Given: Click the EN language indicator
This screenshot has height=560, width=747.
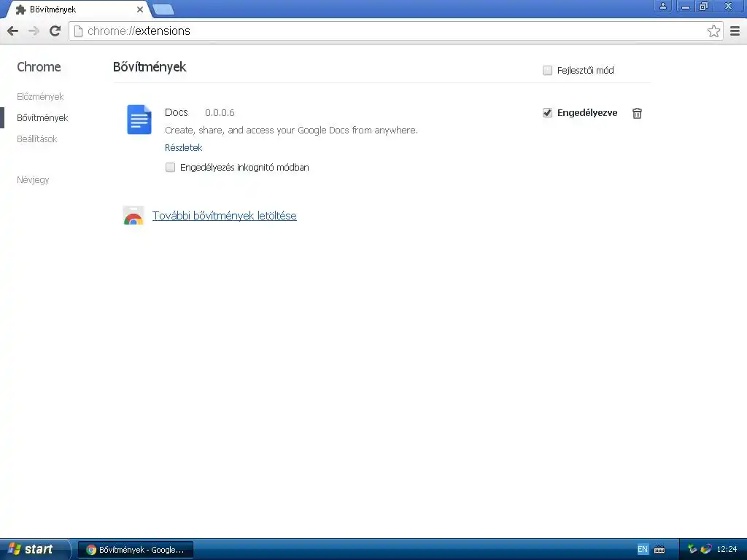Looking at the screenshot, I should pyautogui.click(x=642, y=549).
